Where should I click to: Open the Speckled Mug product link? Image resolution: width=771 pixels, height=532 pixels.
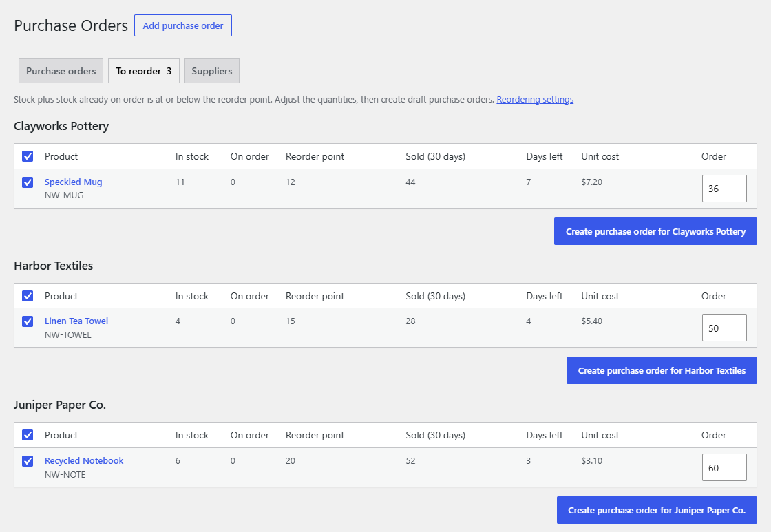pyautogui.click(x=73, y=182)
